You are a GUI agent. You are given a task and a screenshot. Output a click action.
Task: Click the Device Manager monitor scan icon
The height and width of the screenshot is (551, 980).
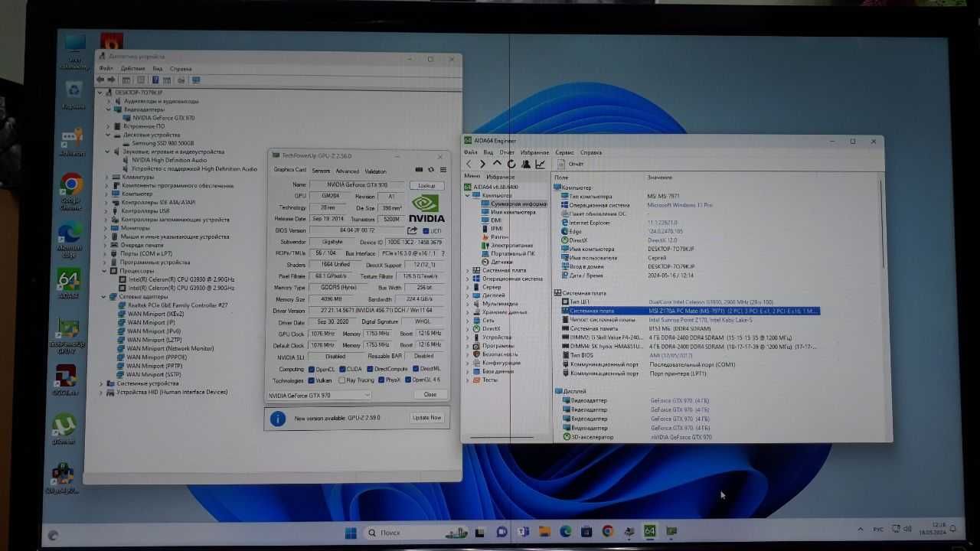[x=196, y=80]
